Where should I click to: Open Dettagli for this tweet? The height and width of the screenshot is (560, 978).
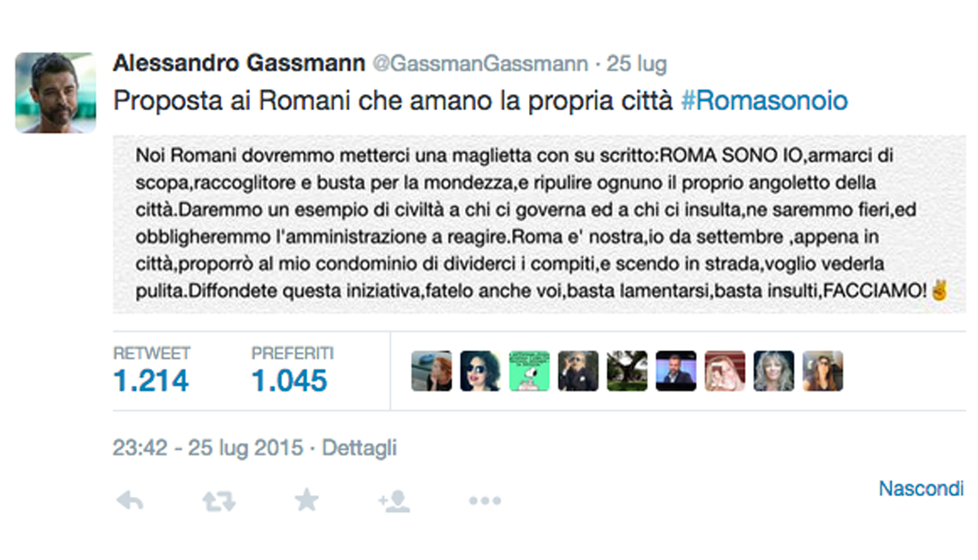[x=359, y=449]
